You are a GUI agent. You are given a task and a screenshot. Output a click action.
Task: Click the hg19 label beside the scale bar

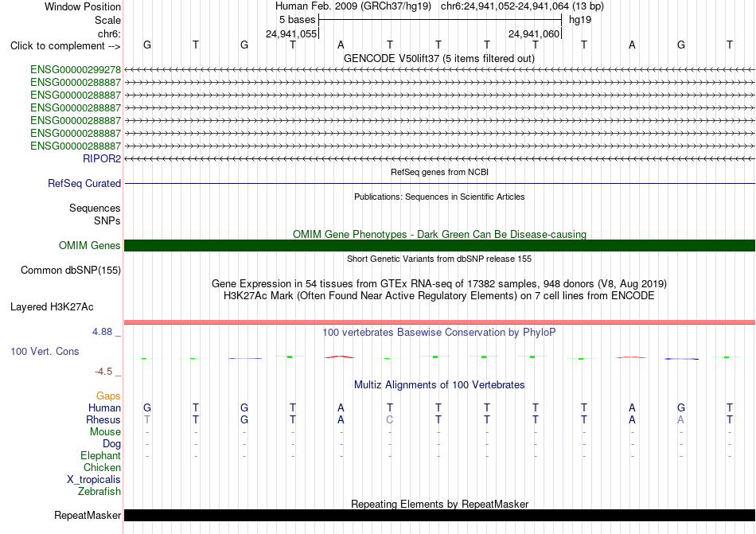[x=580, y=20]
